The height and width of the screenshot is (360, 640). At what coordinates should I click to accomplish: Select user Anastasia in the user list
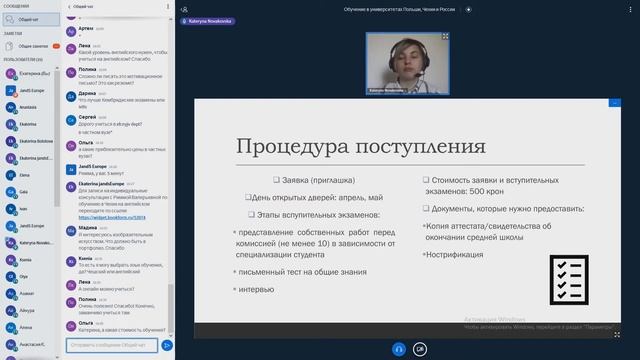pyautogui.click(x=29, y=107)
